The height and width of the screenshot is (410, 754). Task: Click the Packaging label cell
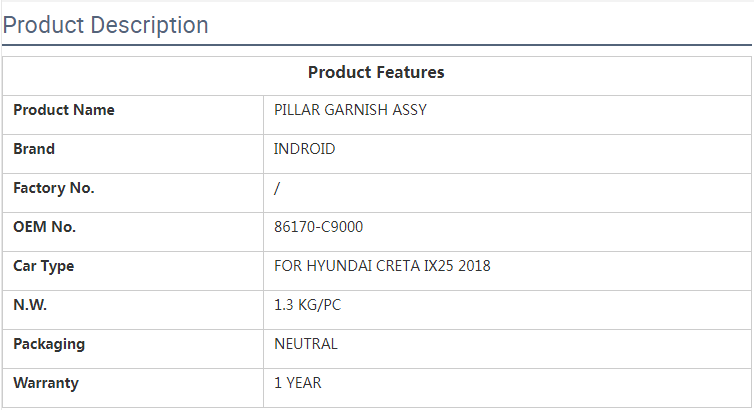[x=49, y=344]
